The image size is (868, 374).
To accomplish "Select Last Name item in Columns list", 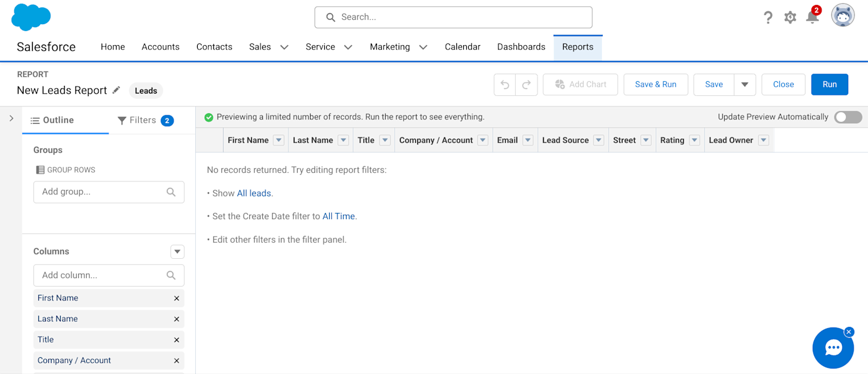I will click(x=108, y=320).
